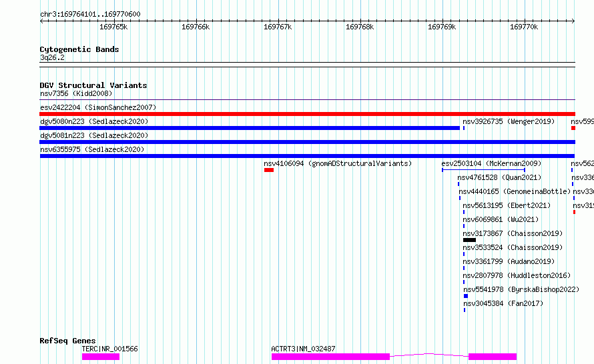Select the black nsv3173867 variant block
Screen dimensions: 594x364
[x=469, y=240]
